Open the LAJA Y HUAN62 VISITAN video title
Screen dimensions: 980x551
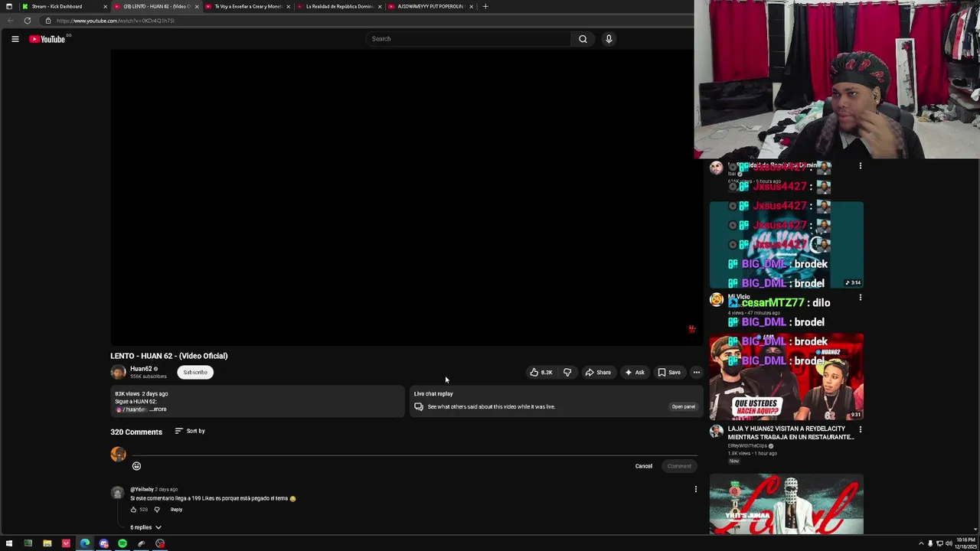point(790,433)
